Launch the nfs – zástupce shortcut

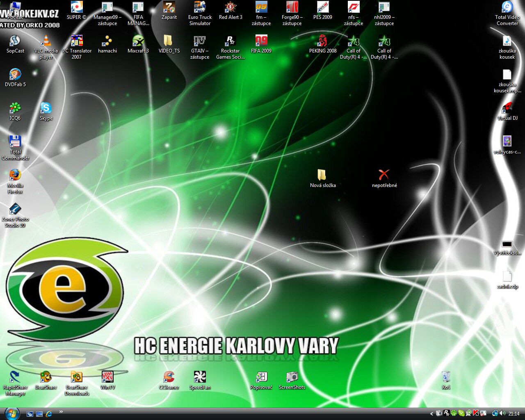coord(354,14)
